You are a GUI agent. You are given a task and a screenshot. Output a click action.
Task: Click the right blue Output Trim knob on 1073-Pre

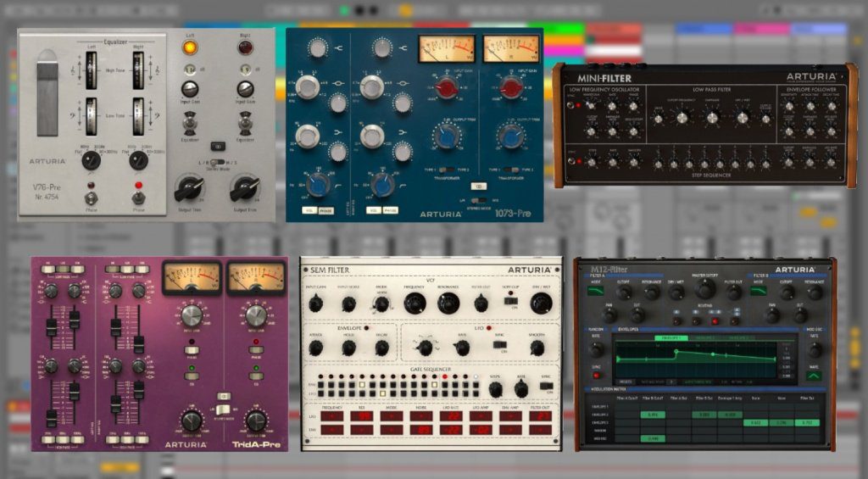point(511,136)
